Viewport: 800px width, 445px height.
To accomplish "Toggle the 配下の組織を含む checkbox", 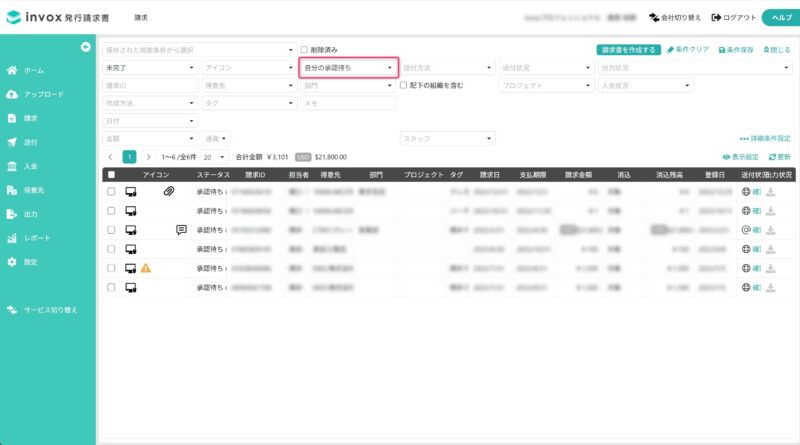I will (x=404, y=85).
